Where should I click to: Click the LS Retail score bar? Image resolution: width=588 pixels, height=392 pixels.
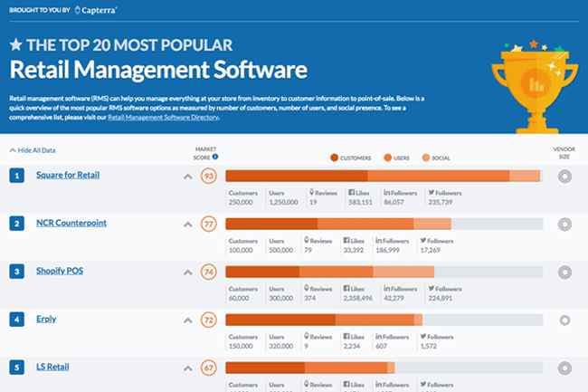(384, 368)
